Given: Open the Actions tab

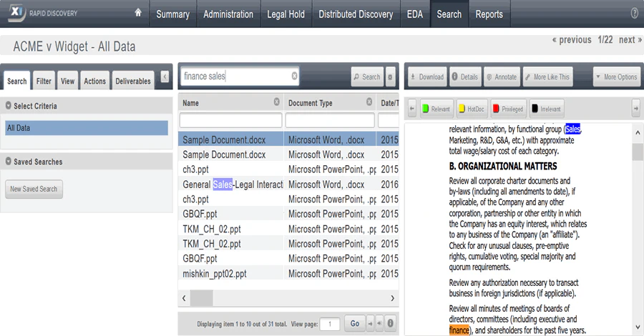Looking at the screenshot, I should pos(95,81).
